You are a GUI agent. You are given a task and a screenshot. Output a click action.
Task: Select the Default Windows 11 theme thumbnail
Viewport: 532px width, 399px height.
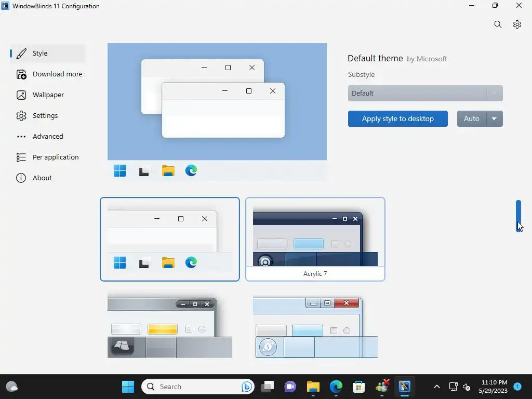(170, 239)
